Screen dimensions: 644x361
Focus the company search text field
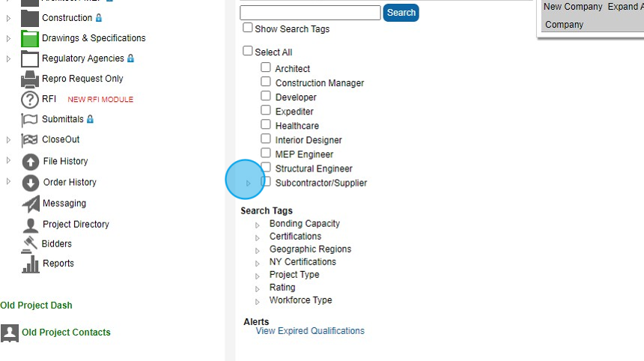310,13
